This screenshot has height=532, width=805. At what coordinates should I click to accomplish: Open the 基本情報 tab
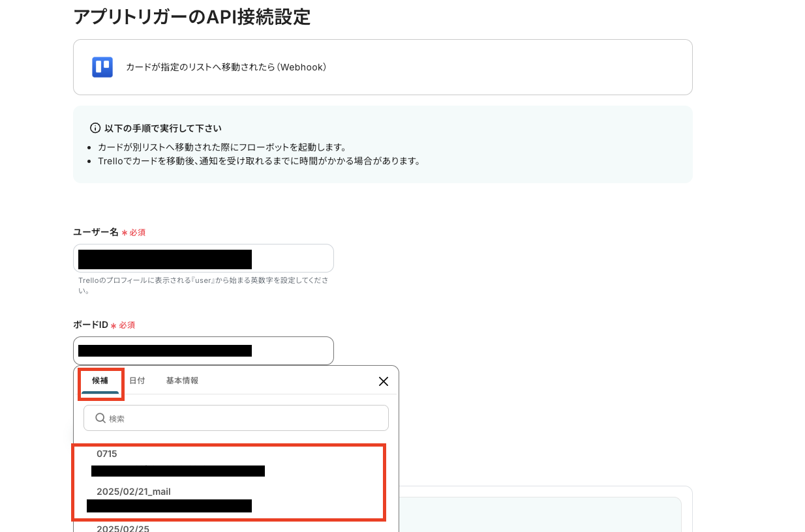point(182,381)
